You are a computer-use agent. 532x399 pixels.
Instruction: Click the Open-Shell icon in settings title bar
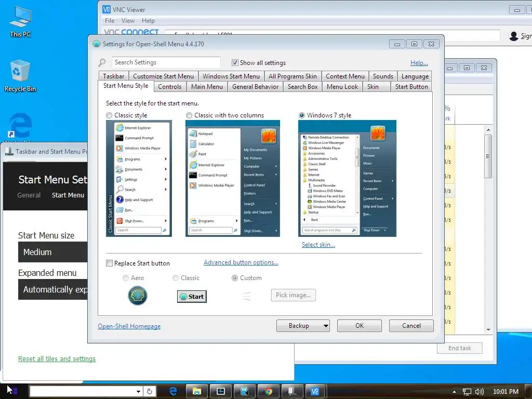(96, 44)
